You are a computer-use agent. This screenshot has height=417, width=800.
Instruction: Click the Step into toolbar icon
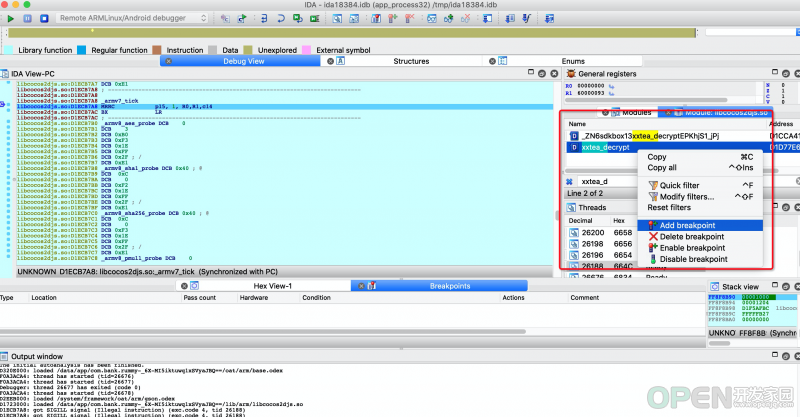264,18
